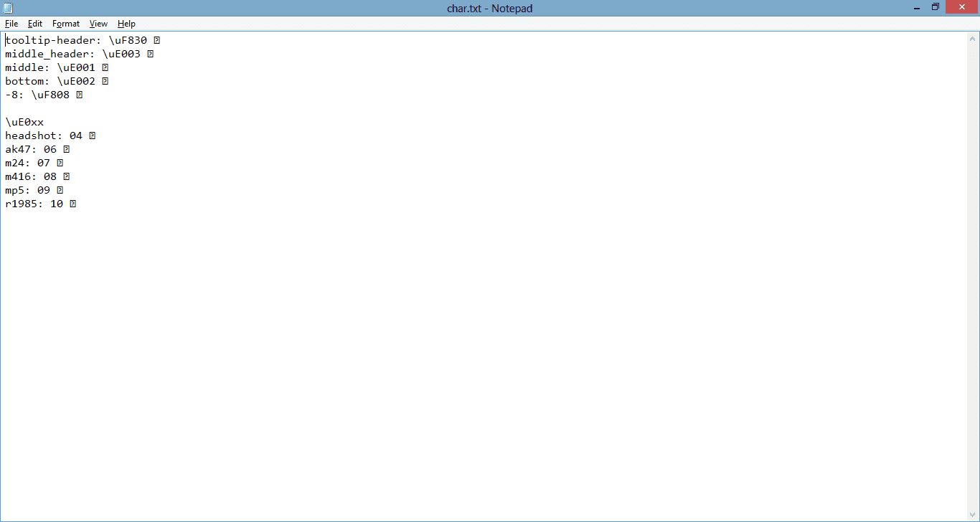This screenshot has height=522, width=980.
Task: Click the '-8: \uF808' line
Action: [x=44, y=95]
